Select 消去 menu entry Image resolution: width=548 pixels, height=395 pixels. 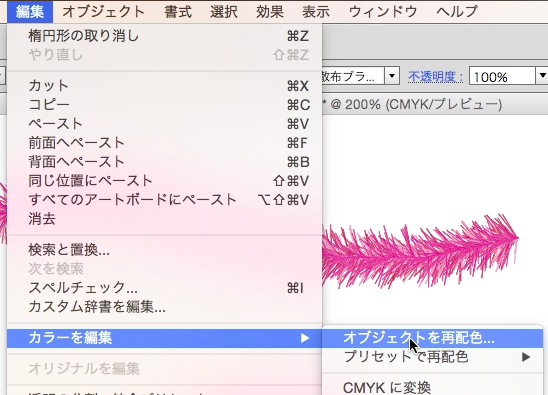click(164, 219)
